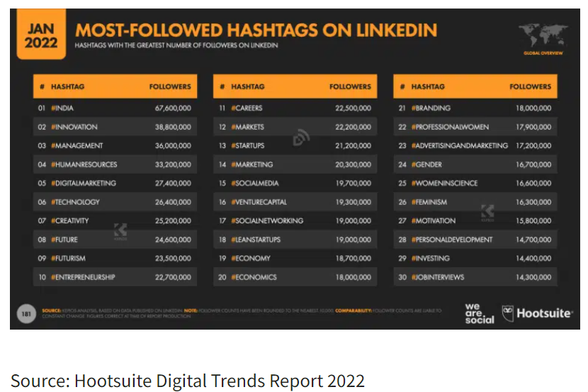Click the Source: Hootsuite Digital Trends Report caption
This screenshot has width=588, height=392.
pyautogui.click(x=188, y=381)
